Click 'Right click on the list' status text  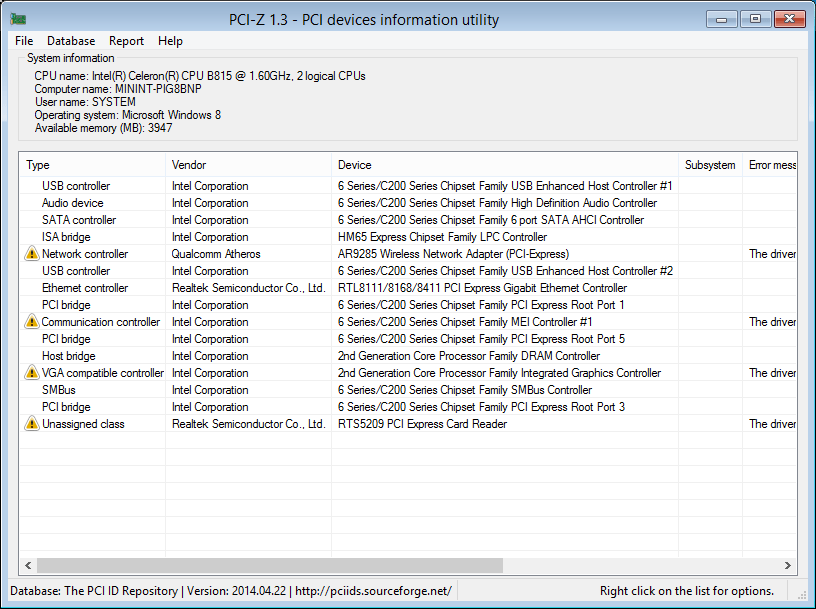[686, 591]
